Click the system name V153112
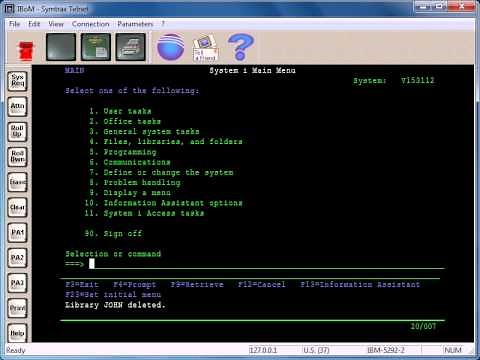 (x=418, y=80)
